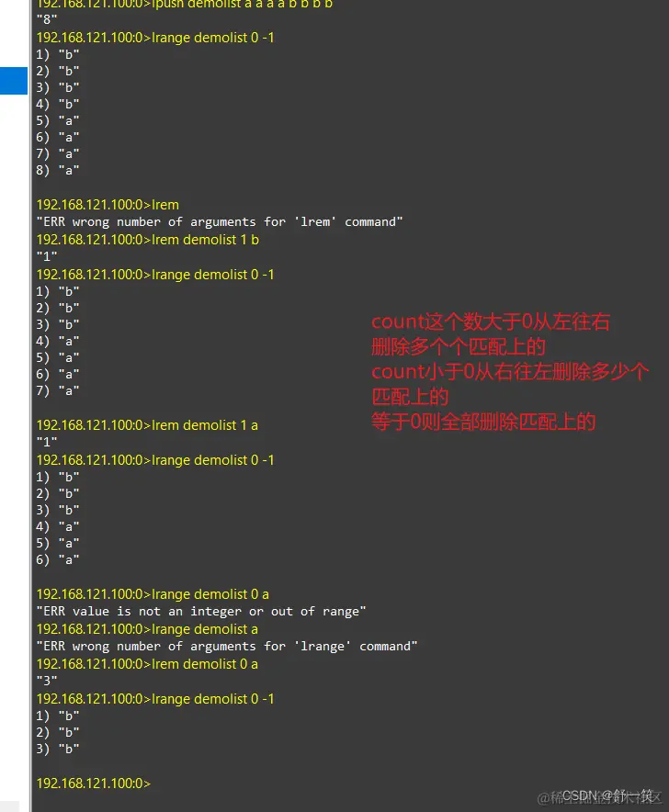Viewport: 669px width, 812px height.
Task: Click list entry 6) "a" in third lrange output
Action: (x=58, y=559)
